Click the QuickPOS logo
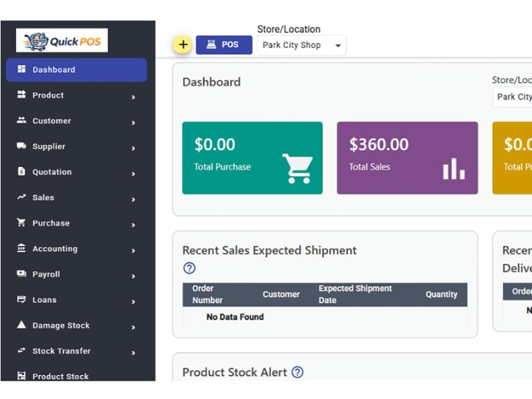 (x=62, y=40)
